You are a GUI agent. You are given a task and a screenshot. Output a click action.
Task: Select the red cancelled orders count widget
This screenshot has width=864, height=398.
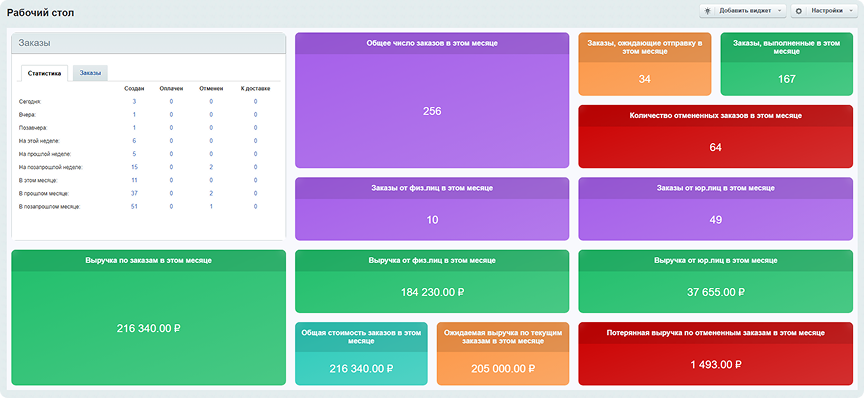point(716,136)
